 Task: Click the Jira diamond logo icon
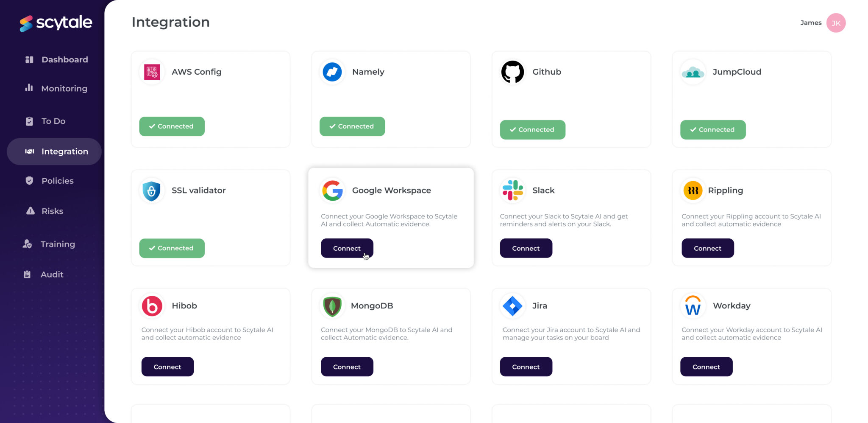(512, 306)
